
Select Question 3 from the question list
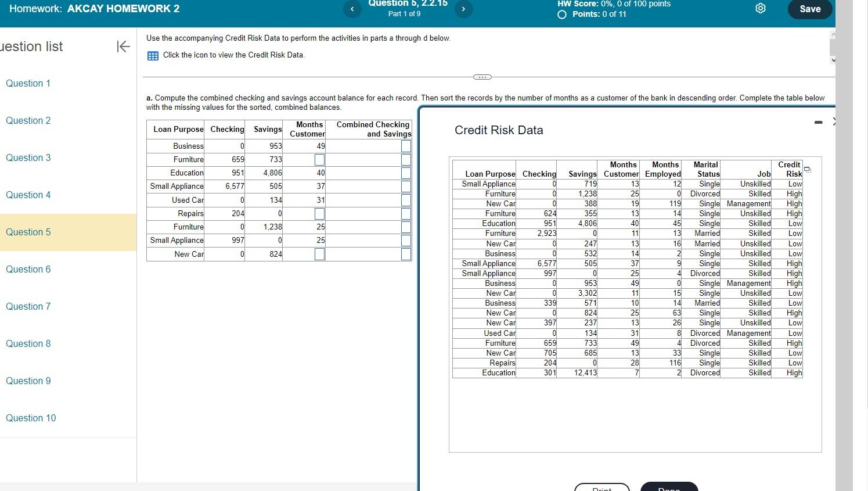click(28, 157)
